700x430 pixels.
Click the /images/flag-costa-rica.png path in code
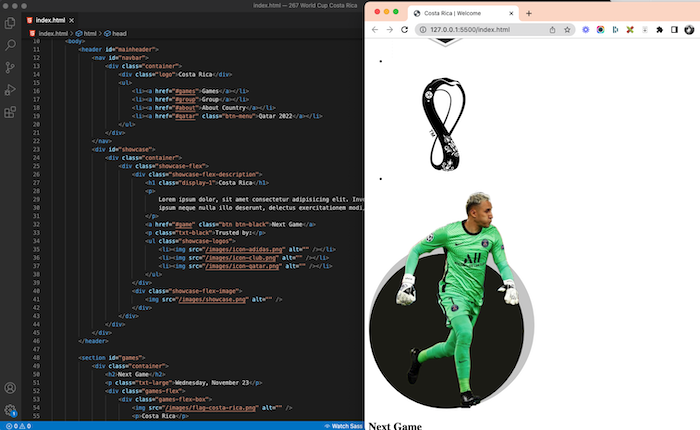coord(212,408)
